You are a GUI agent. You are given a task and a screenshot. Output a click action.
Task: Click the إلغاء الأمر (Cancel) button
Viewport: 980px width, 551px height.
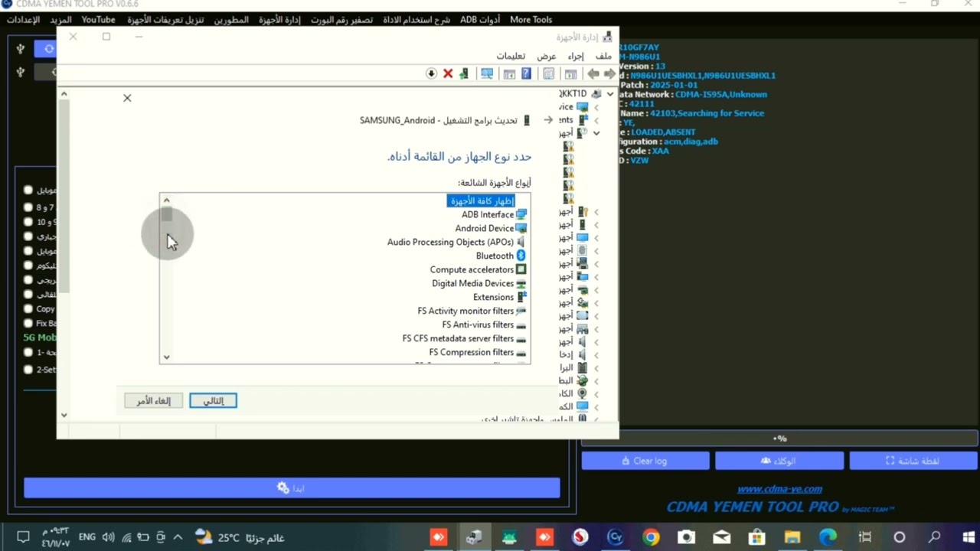(154, 400)
